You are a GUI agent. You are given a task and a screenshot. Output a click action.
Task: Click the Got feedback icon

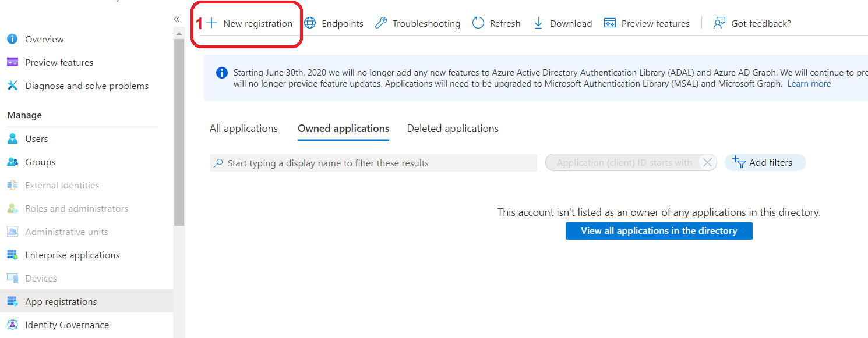click(x=719, y=23)
